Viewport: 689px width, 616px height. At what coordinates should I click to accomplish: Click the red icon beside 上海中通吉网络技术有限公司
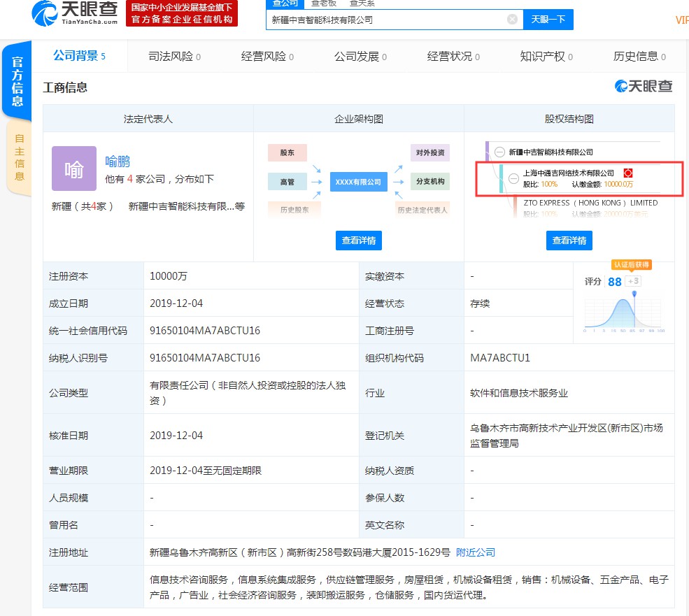click(x=627, y=173)
